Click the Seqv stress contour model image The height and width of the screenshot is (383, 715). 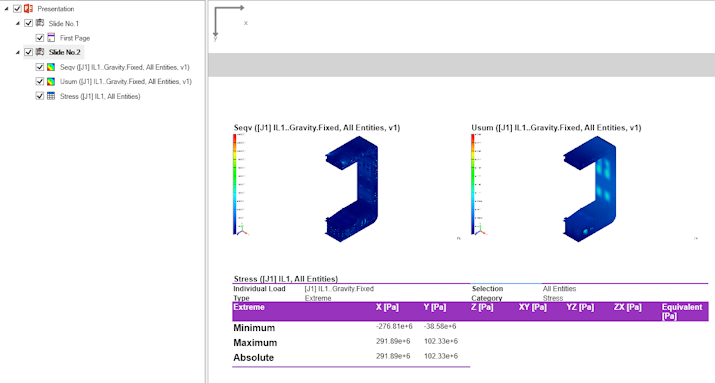[x=352, y=189]
